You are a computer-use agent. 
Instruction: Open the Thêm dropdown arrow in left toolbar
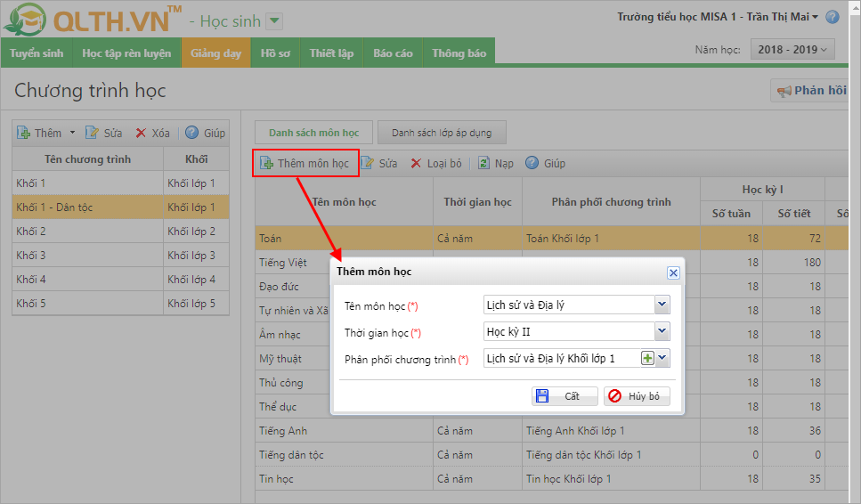pyautogui.click(x=72, y=133)
